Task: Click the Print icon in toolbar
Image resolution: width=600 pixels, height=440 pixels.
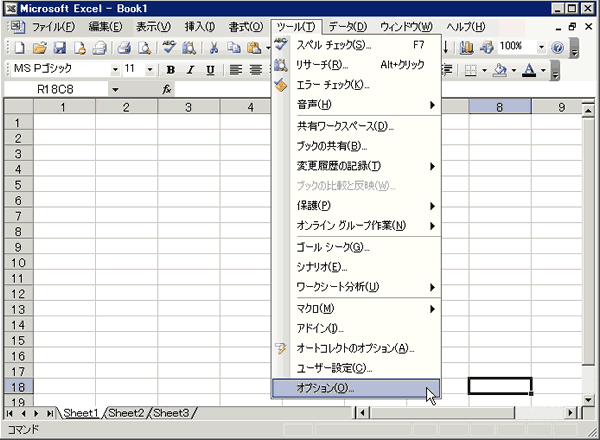Action: point(124,48)
